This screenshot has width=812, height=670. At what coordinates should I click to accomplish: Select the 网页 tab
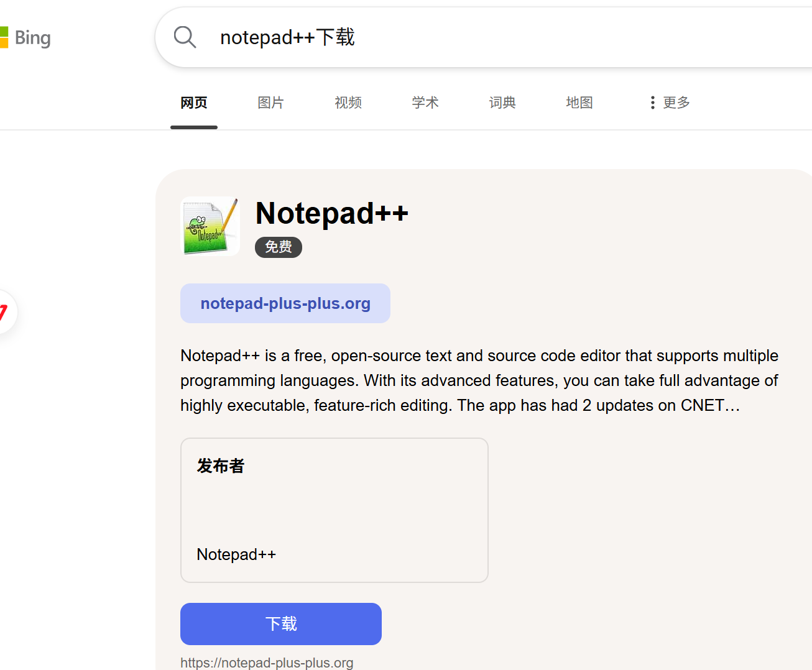coord(194,103)
